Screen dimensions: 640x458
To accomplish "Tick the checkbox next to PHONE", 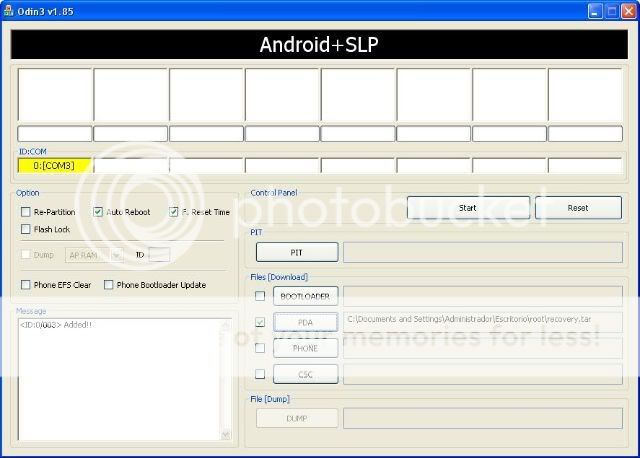I will click(x=260, y=348).
